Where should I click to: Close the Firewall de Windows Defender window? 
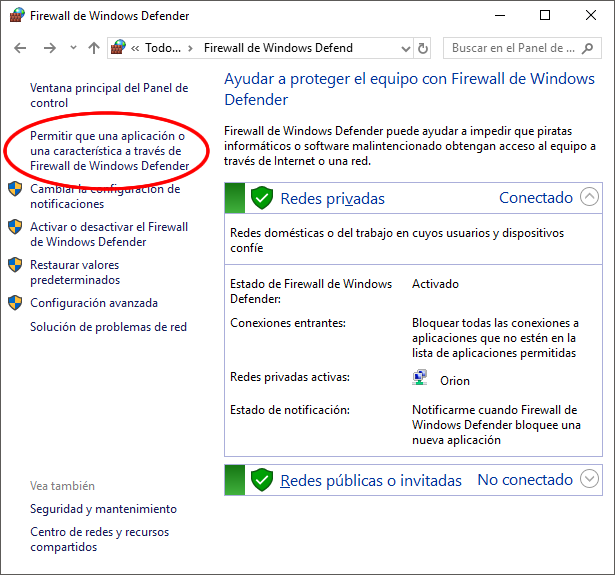pyautogui.click(x=591, y=16)
